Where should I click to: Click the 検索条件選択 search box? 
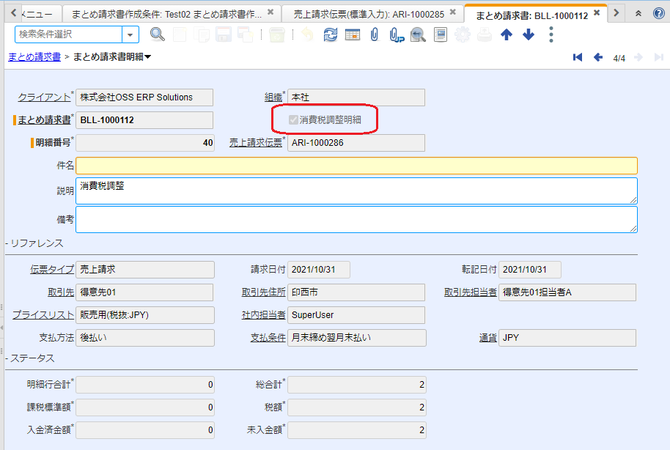(x=68, y=34)
